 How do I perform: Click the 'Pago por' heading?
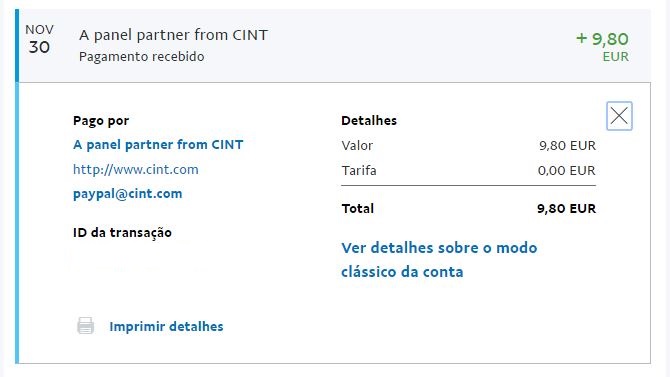(x=101, y=121)
